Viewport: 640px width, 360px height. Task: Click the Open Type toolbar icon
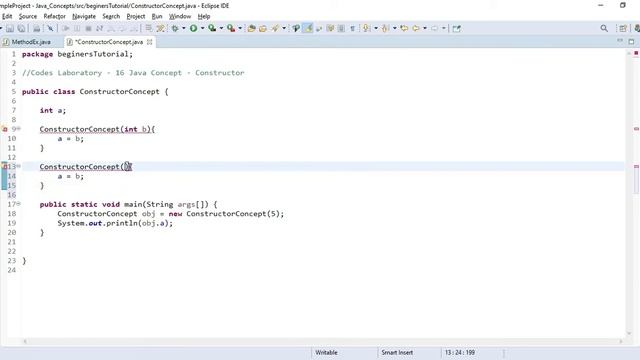[251, 28]
